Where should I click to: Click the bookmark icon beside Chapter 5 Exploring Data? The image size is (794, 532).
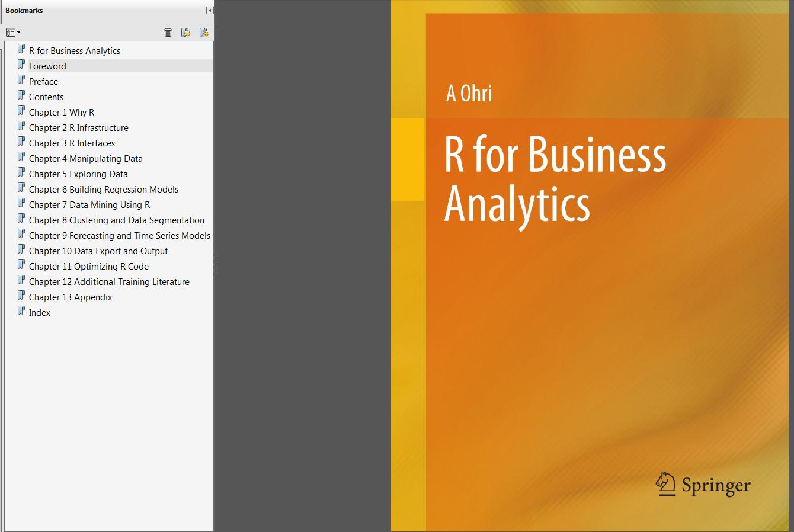coord(21,172)
